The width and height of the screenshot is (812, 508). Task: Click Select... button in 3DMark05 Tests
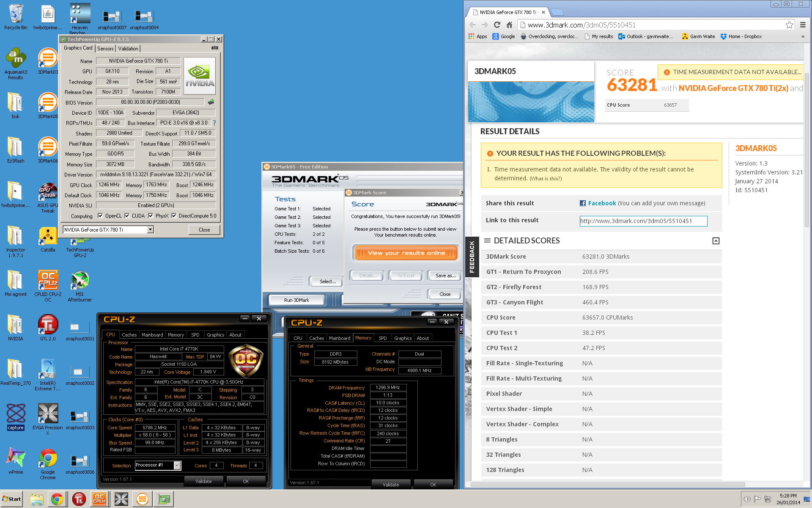[x=327, y=282]
